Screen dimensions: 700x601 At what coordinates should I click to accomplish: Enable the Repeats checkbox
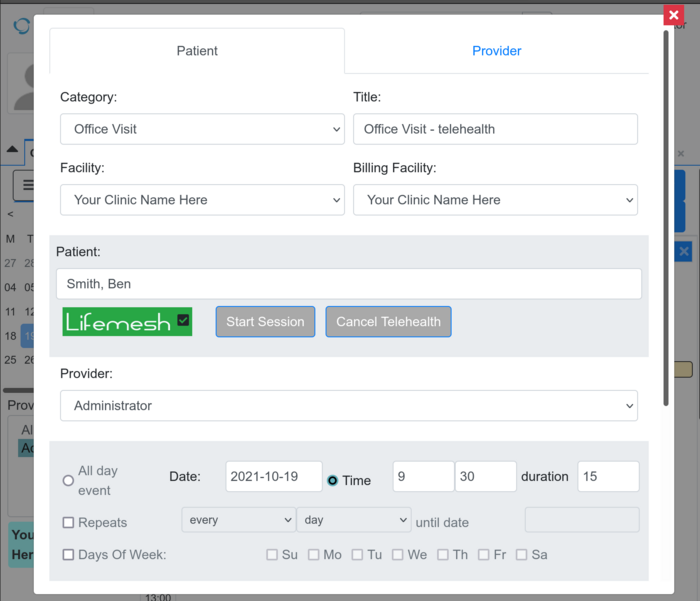click(x=68, y=522)
